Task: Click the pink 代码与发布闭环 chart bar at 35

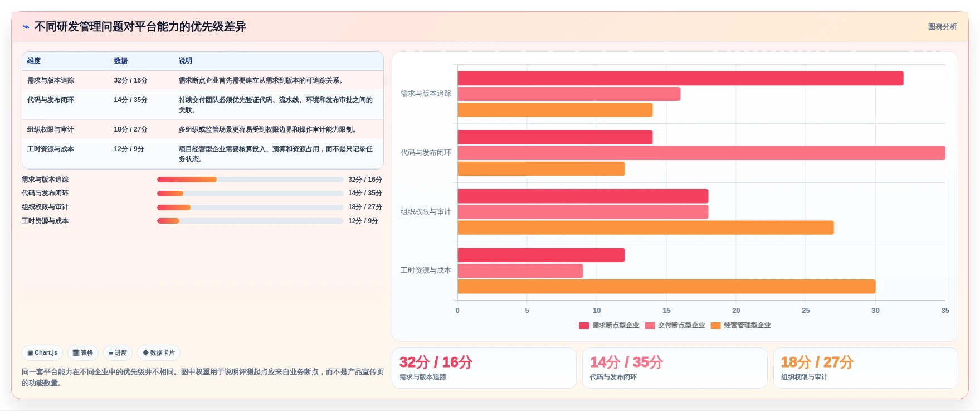Action: point(701,153)
